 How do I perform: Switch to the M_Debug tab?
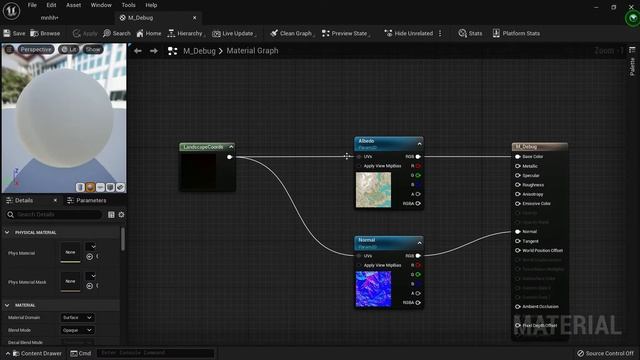[141, 18]
